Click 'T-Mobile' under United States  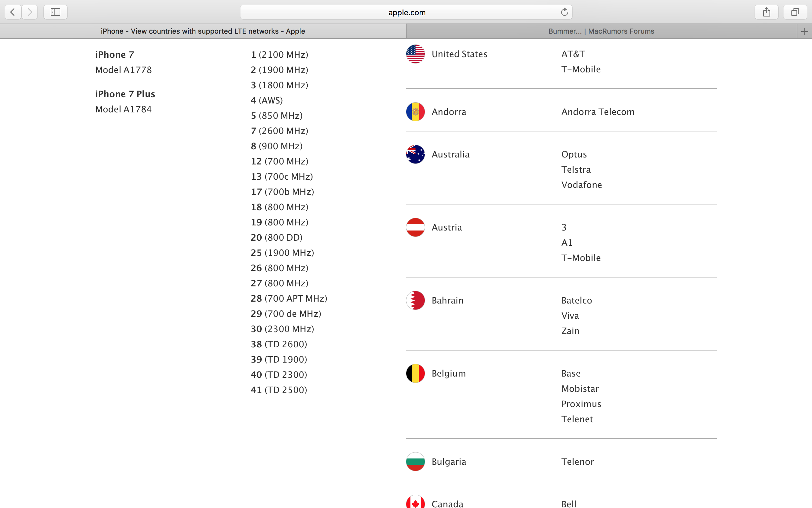581,69
